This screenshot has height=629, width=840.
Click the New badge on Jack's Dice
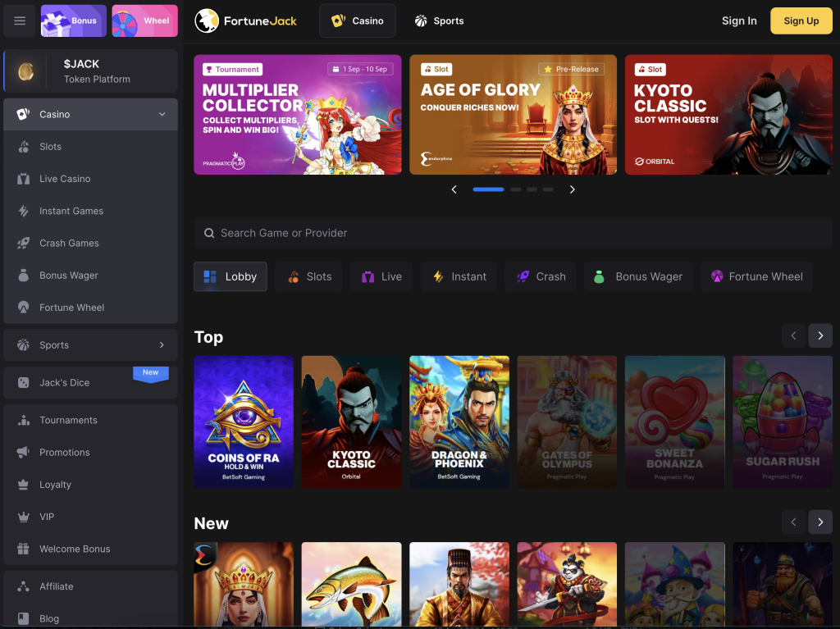pyautogui.click(x=151, y=373)
